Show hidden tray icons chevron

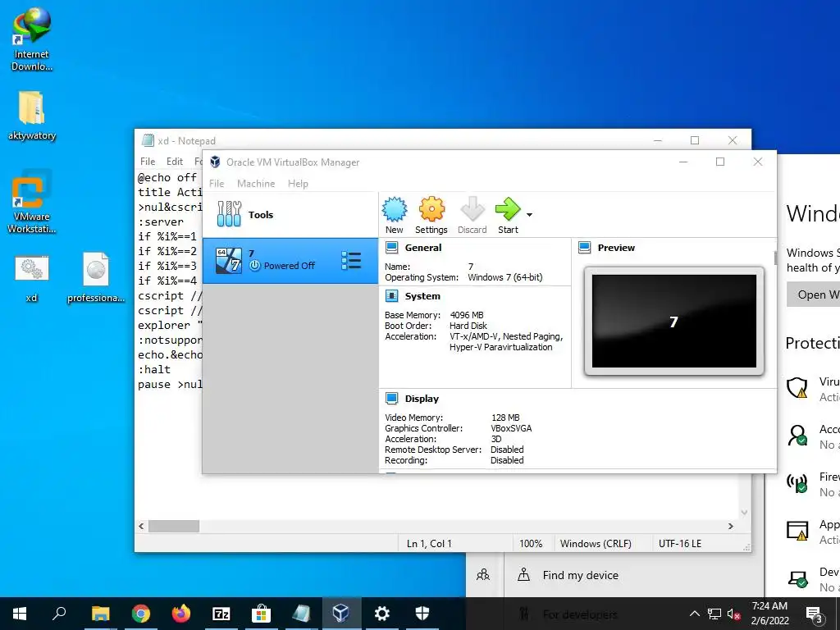(694, 614)
